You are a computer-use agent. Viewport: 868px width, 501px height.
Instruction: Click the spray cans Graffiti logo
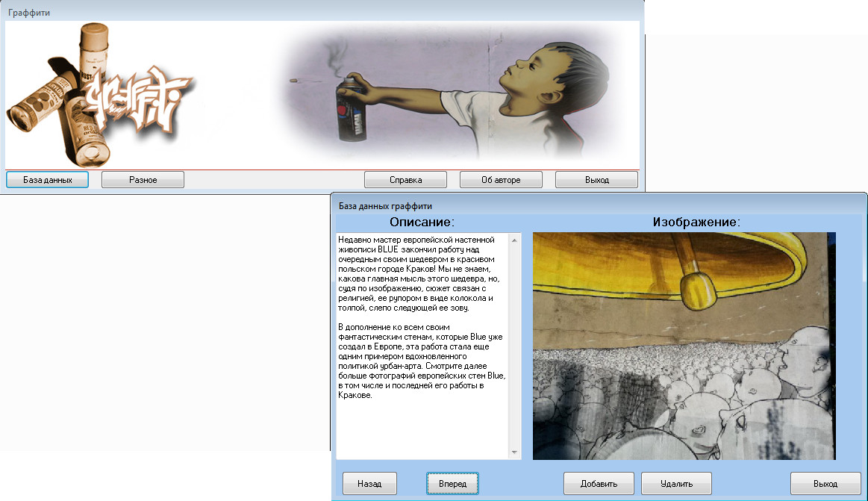pyautogui.click(x=100, y=96)
